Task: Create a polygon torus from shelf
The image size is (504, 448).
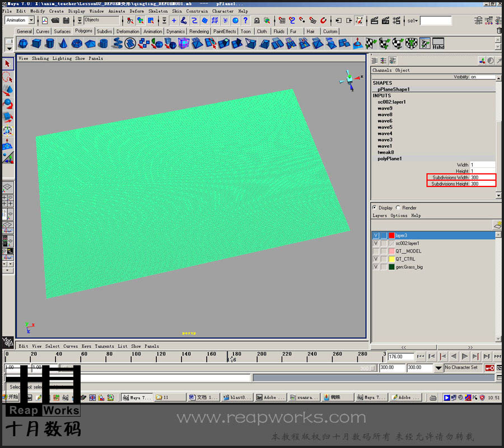Action: tap(77, 43)
